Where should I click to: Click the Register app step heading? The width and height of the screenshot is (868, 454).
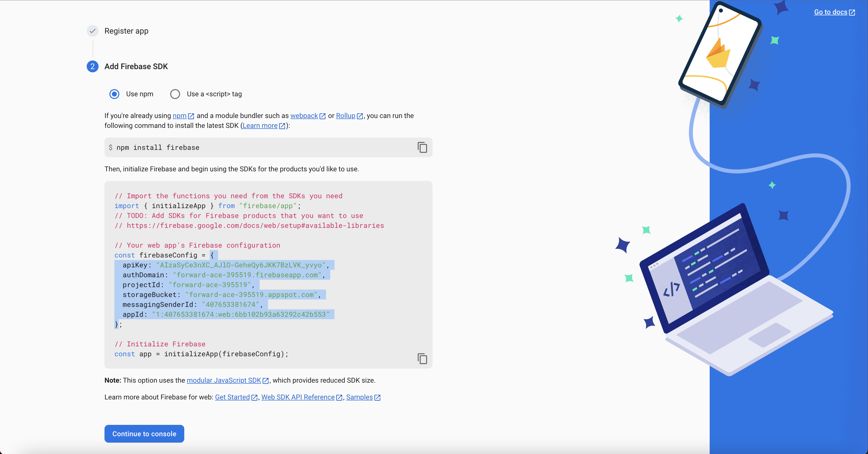click(126, 31)
